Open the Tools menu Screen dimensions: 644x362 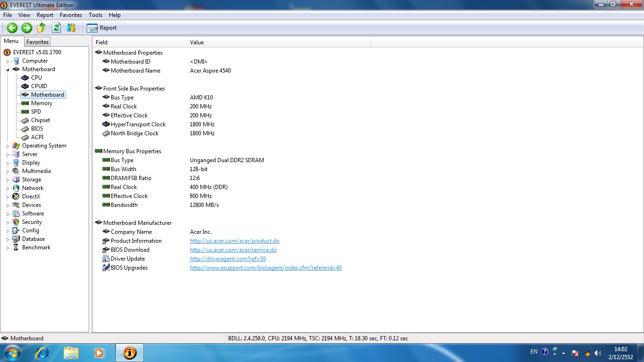point(95,15)
